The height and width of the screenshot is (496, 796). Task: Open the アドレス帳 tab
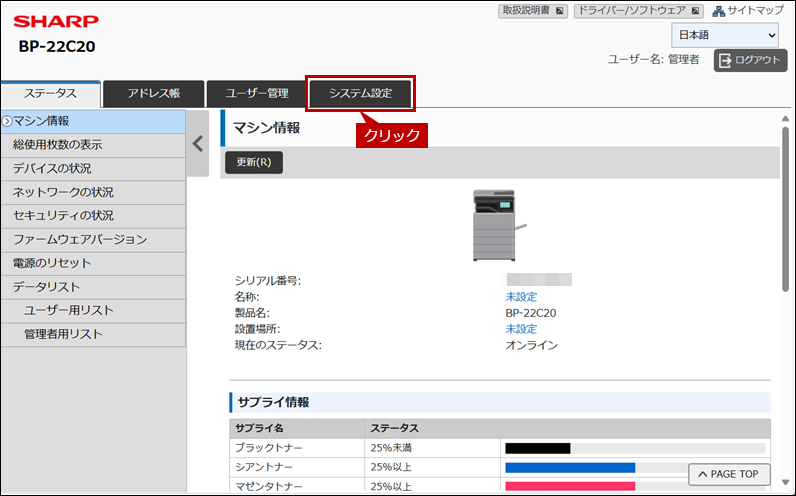[x=154, y=94]
